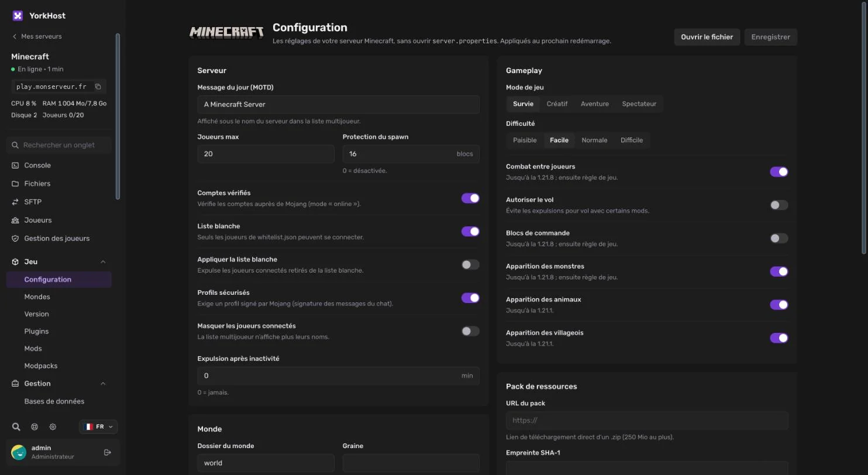
Task: Click the Rechercher un onglet search box
Action: coord(58,145)
